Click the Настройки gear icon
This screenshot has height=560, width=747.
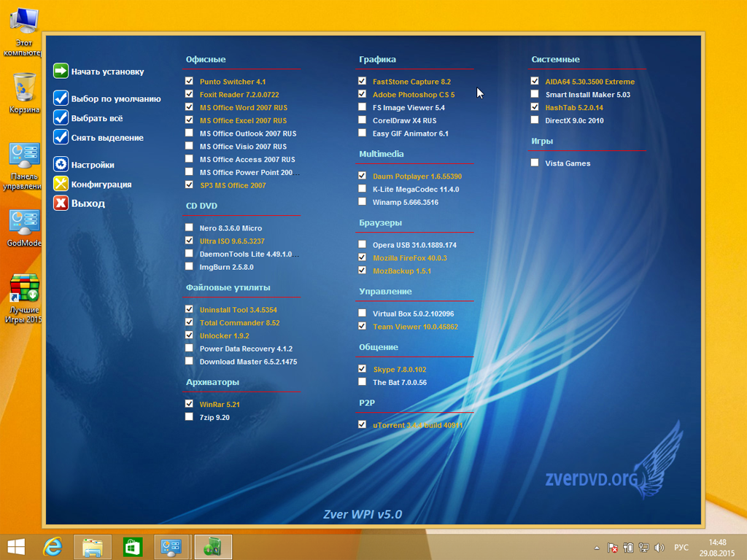pos(61,165)
